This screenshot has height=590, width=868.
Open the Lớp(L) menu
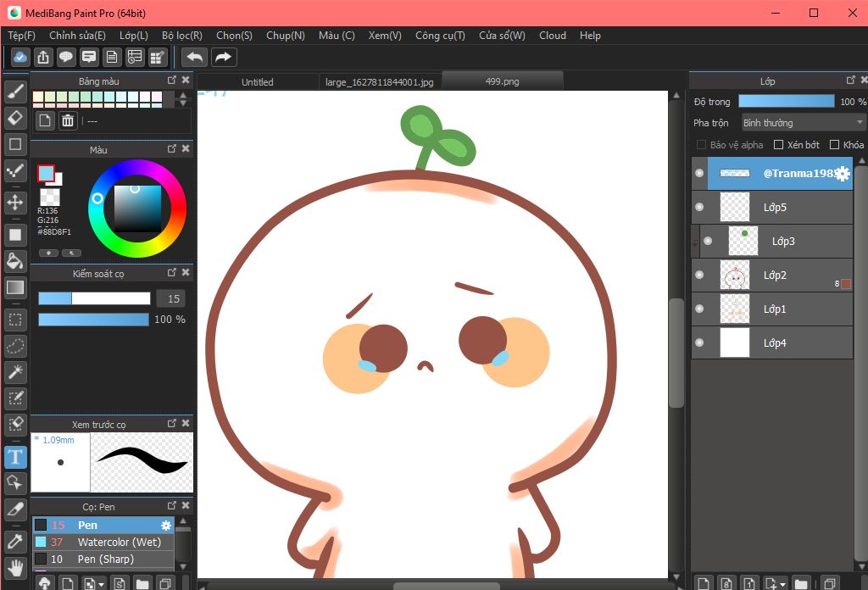click(x=133, y=36)
